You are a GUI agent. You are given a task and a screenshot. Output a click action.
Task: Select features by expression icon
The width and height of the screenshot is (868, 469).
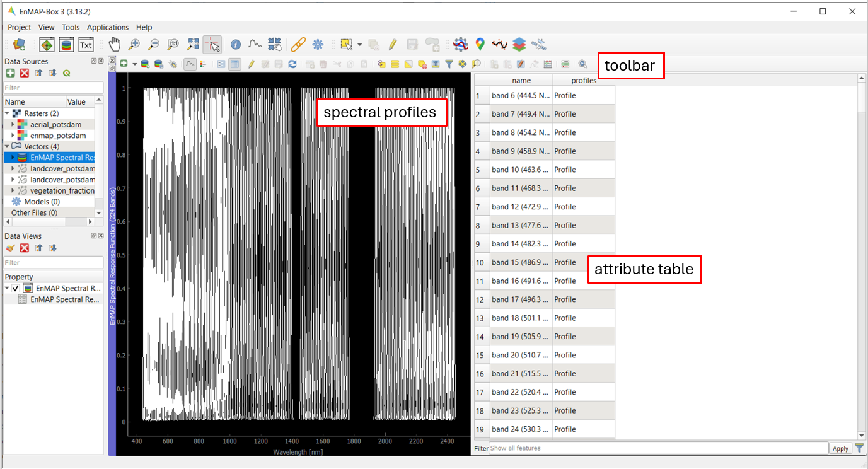click(x=382, y=64)
